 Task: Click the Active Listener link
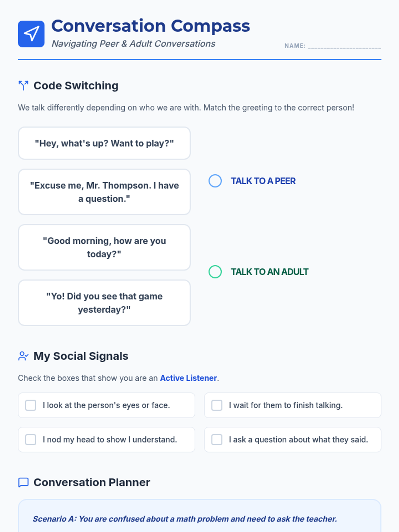(189, 378)
